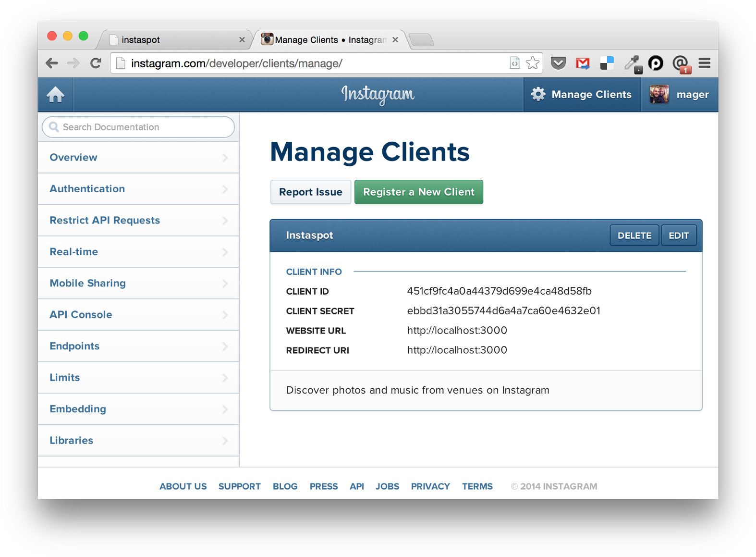Image resolution: width=756 pixels, height=557 pixels.
Task: Open the PRIVACY footer link
Action: pyautogui.click(x=430, y=486)
